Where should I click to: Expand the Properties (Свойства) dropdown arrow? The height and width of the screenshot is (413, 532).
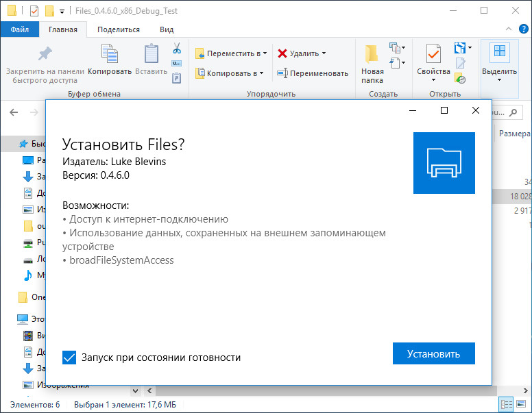tap(433, 80)
